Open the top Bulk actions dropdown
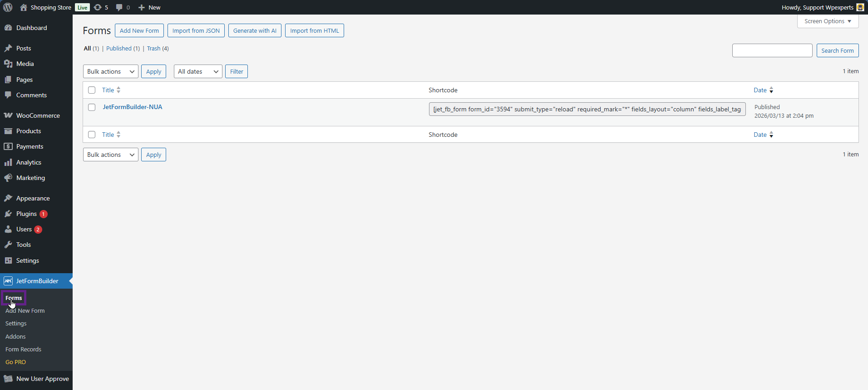 (110, 71)
